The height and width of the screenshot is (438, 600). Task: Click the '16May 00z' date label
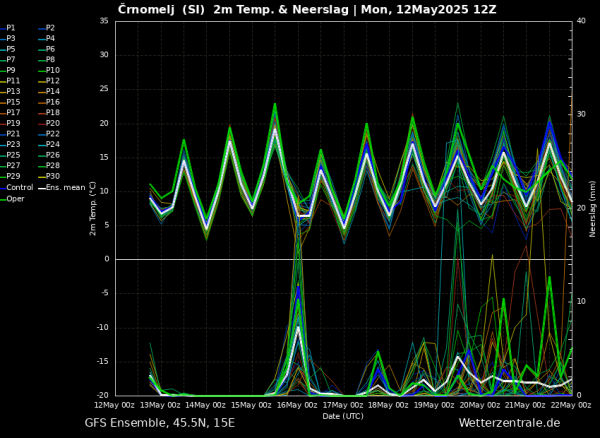point(297,405)
